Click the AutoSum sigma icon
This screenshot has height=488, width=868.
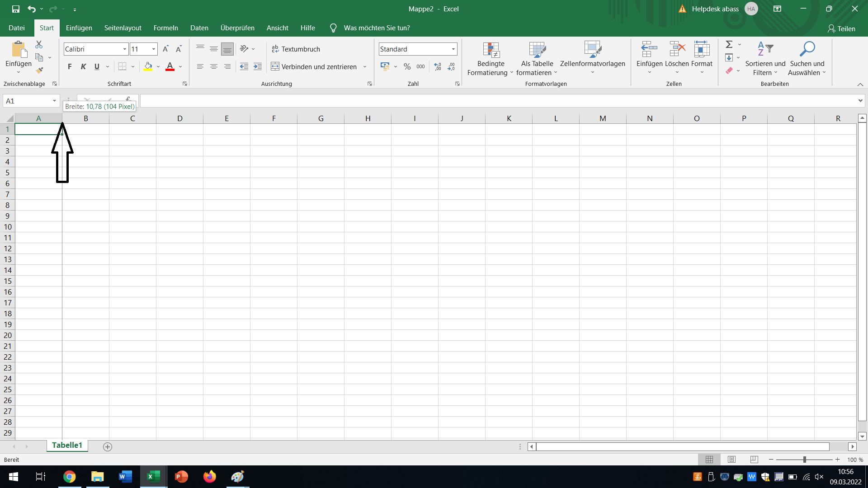click(x=729, y=44)
